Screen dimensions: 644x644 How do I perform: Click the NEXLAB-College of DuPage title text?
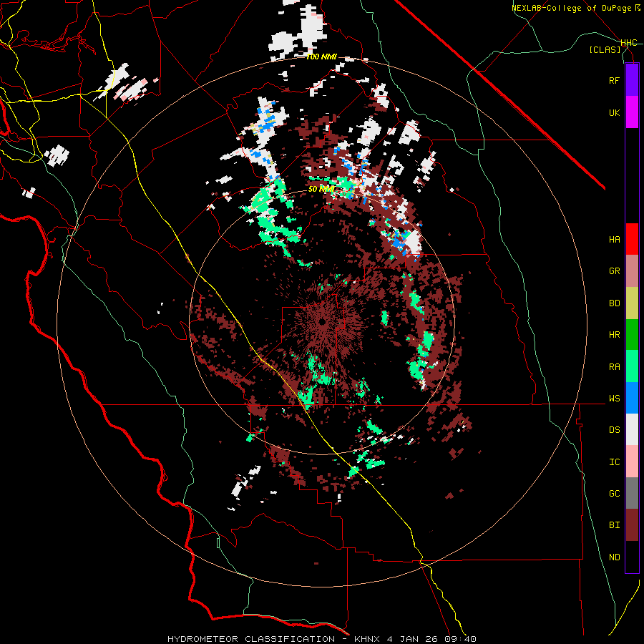pos(572,8)
